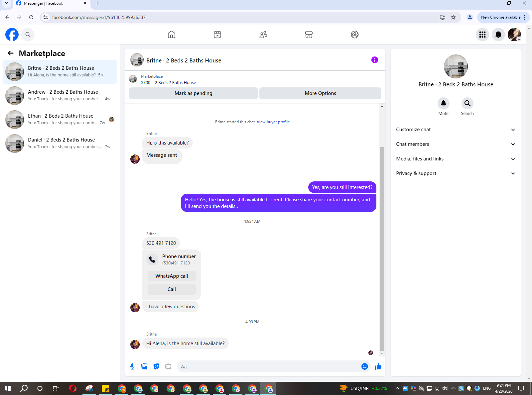The height and width of the screenshot is (395, 532).
Task: Open the Groups icon in top navigation
Action: tap(355, 35)
